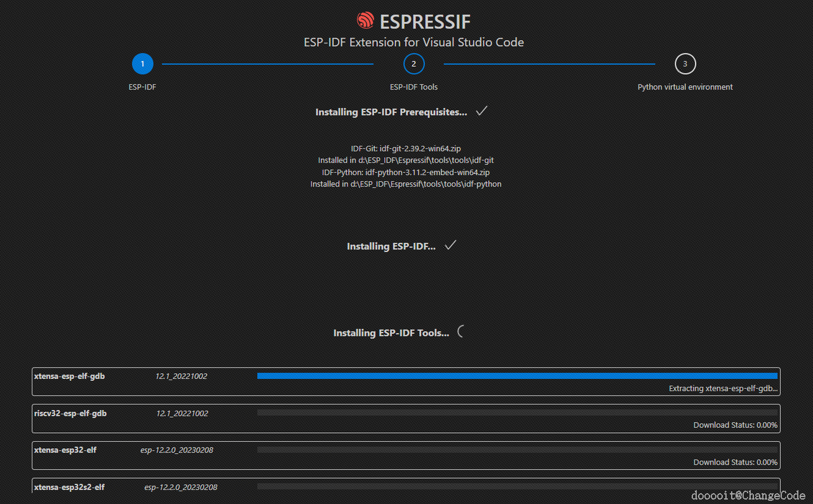Click the xtensa-esp32s2-elf progress bar
Image resolution: width=813 pixels, height=504 pixels.
click(517, 486)
